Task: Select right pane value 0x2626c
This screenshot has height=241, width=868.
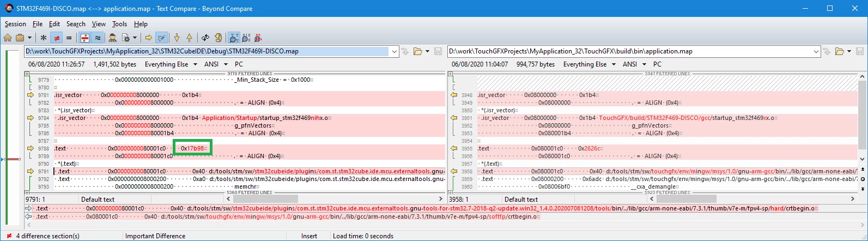Action: pos(590,148)
